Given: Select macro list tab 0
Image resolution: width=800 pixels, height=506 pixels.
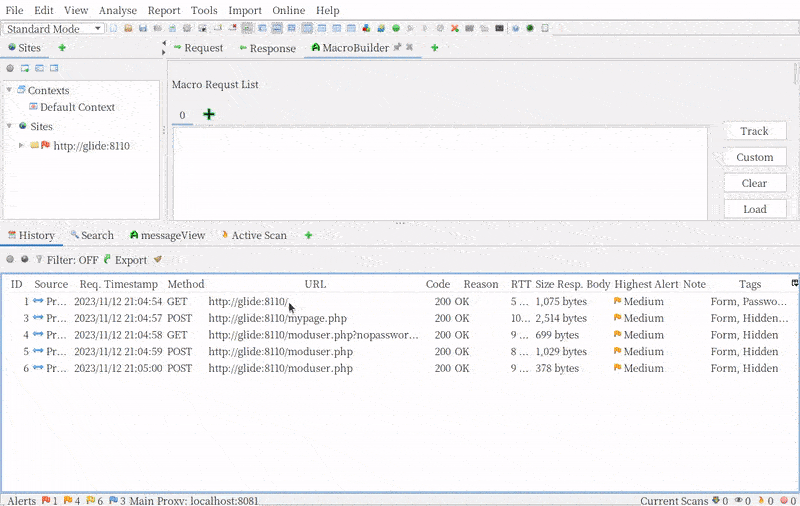Looking at the screenshot, I should tap(182, 115).
